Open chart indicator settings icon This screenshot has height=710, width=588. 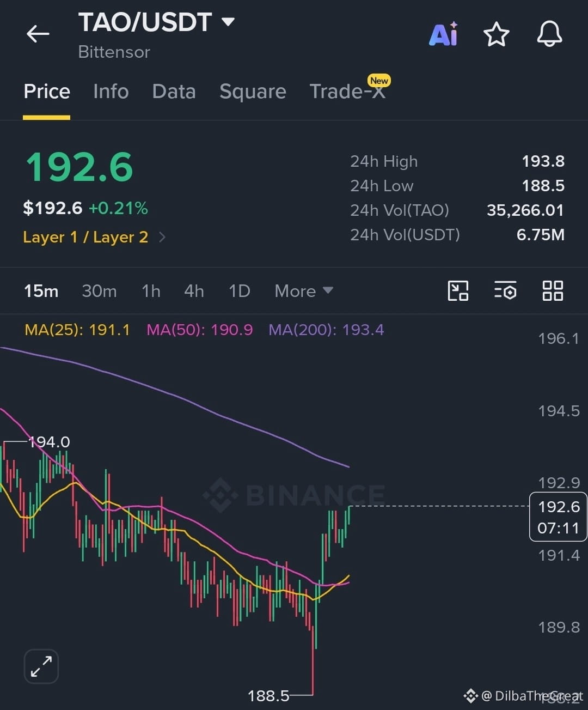[505, 290]
